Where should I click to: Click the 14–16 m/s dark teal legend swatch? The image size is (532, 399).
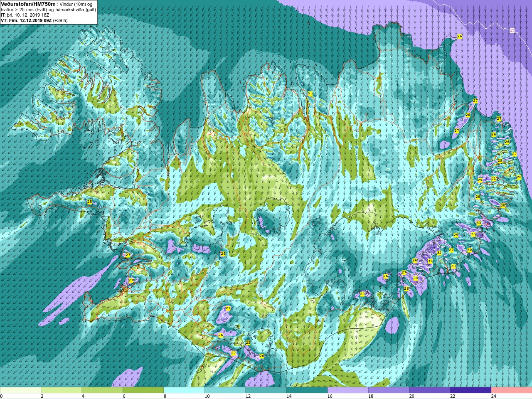point(307,390)
